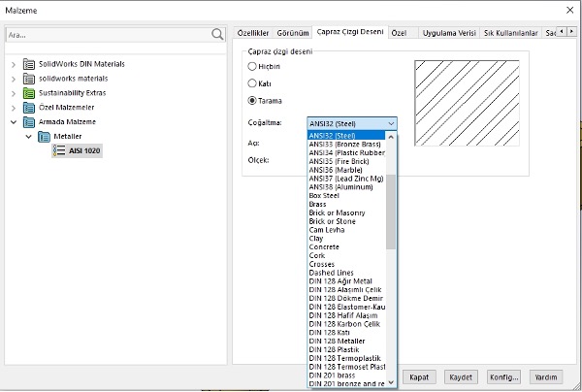
Task: Open the Çoğaltma pattern combo box
Action: [352, 123]
